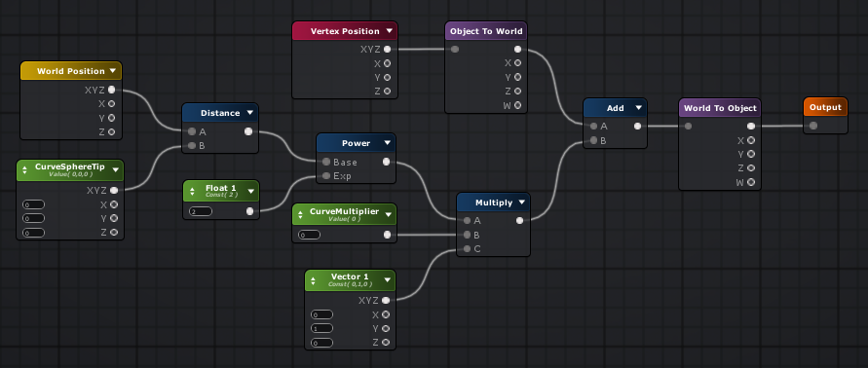Click Object To World W output port

[x=517, y=105]
